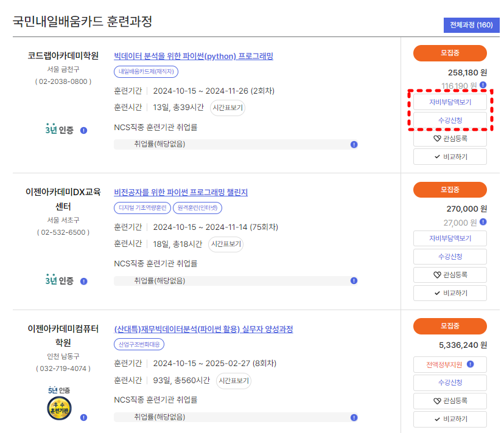Click info icon in 전액정부지원 button
The height and width of the screenshot is (433, 504).
471,364
